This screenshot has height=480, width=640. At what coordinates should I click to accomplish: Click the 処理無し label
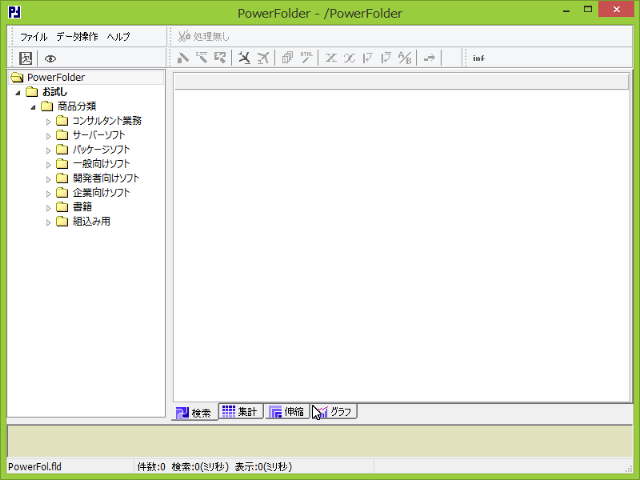211,36
